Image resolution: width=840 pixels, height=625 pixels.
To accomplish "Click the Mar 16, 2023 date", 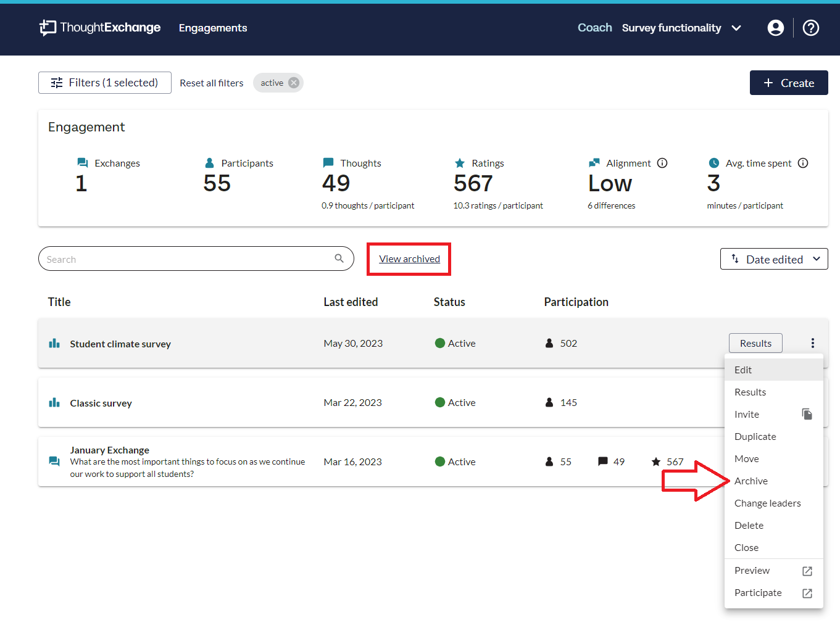I will coord(353,462).
